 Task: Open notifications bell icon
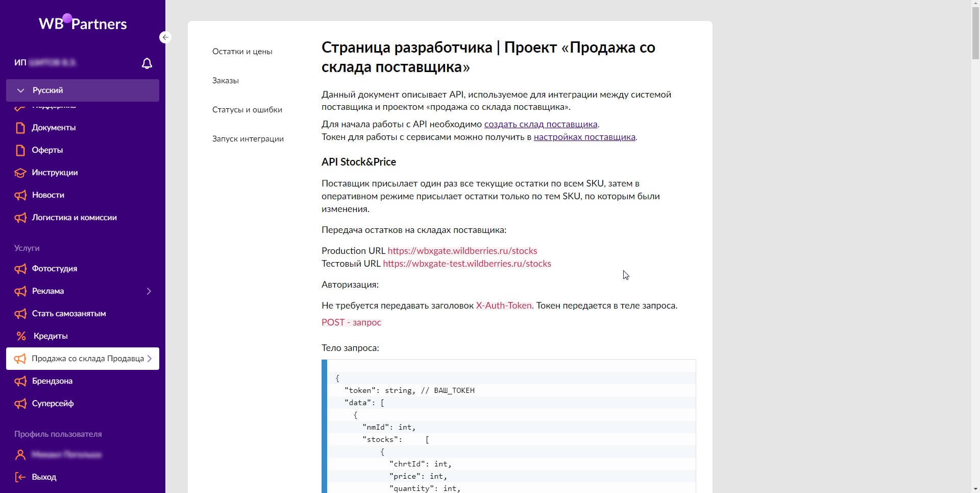coord(147,63)
